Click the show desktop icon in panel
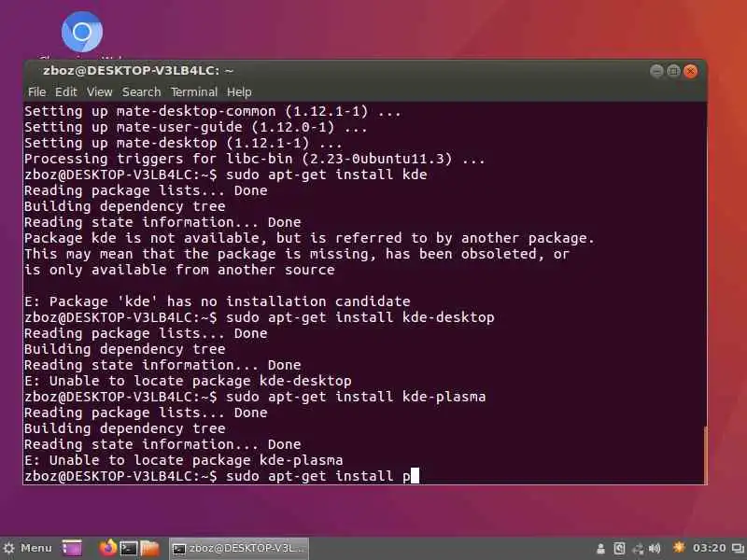This screenshot has height=560, width=747. pyautogui.click(x=72, y=548)
